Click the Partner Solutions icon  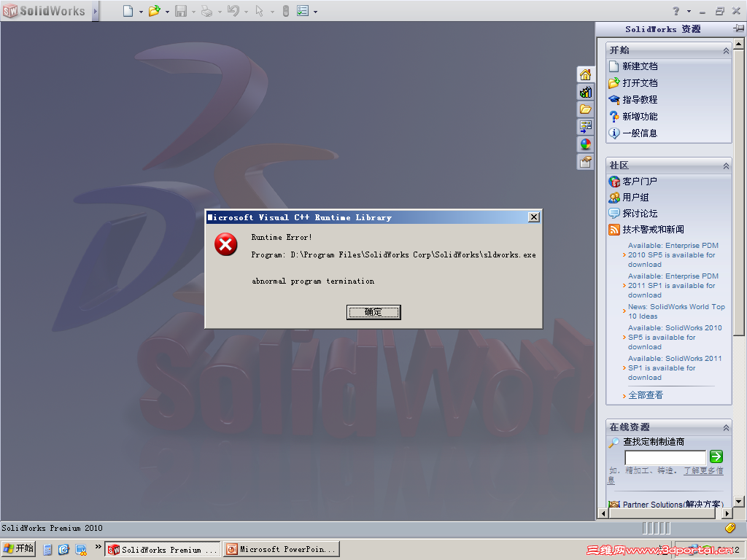[614, 505]
